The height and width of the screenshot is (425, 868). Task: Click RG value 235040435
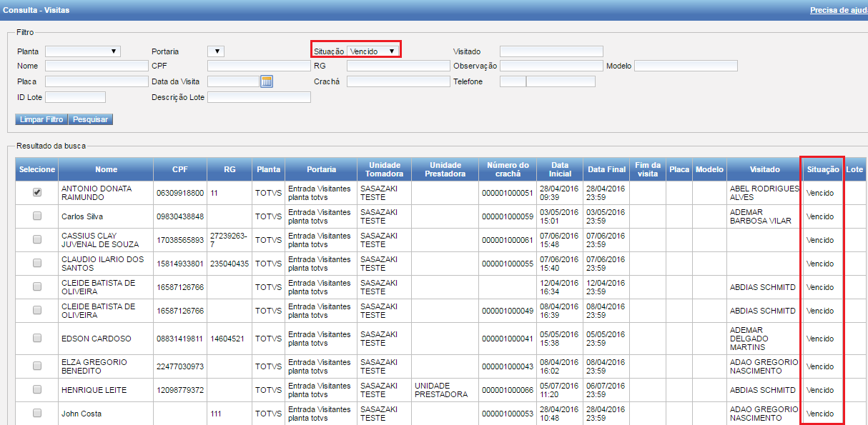pyautogui.click(x=230, y=264)
